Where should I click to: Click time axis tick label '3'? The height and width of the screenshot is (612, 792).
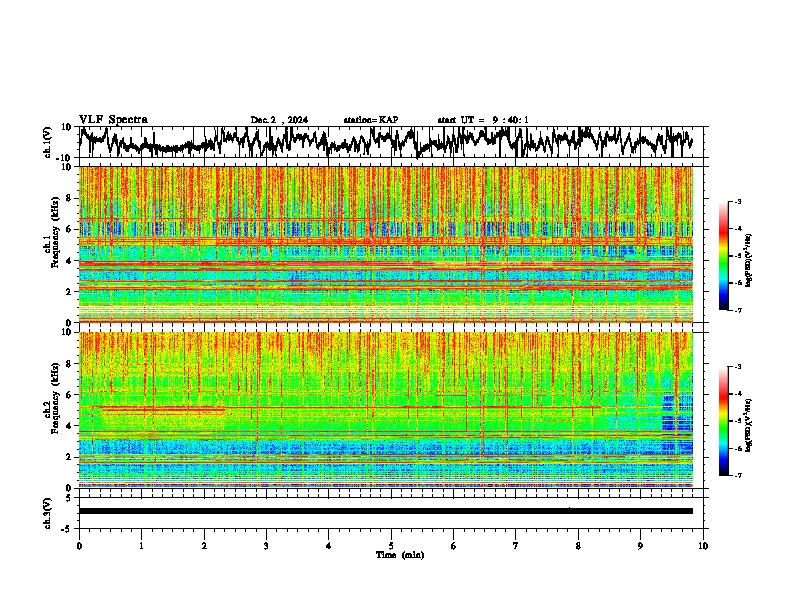(266, 546)
